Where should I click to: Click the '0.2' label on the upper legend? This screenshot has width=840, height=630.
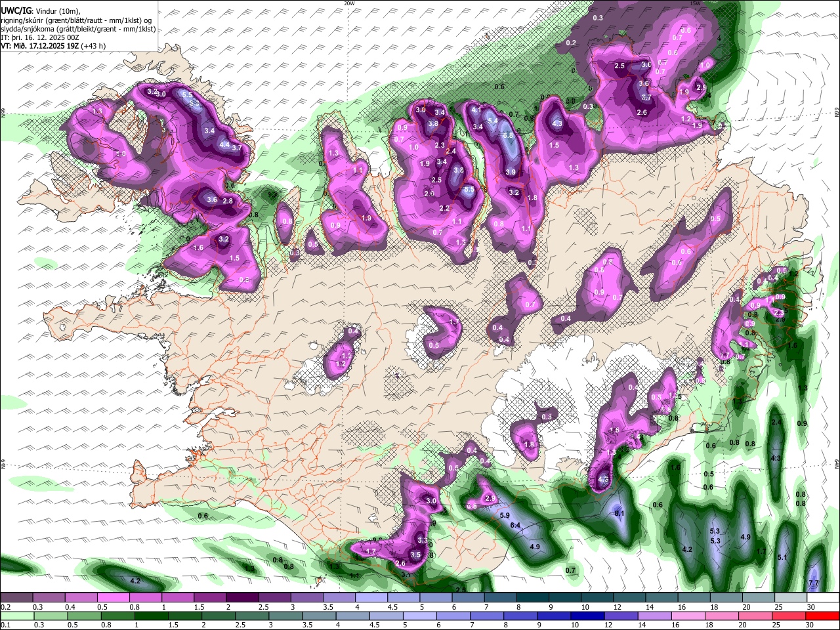pos(5,607)
